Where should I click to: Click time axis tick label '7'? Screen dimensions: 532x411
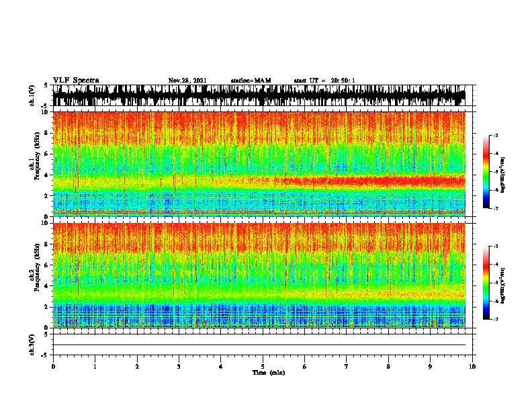pos(347,367)
